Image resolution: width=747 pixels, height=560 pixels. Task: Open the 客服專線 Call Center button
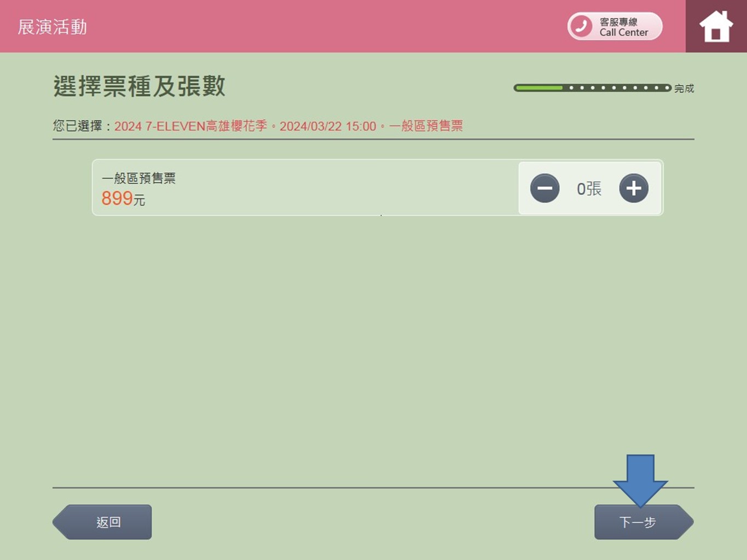point(615,26)
